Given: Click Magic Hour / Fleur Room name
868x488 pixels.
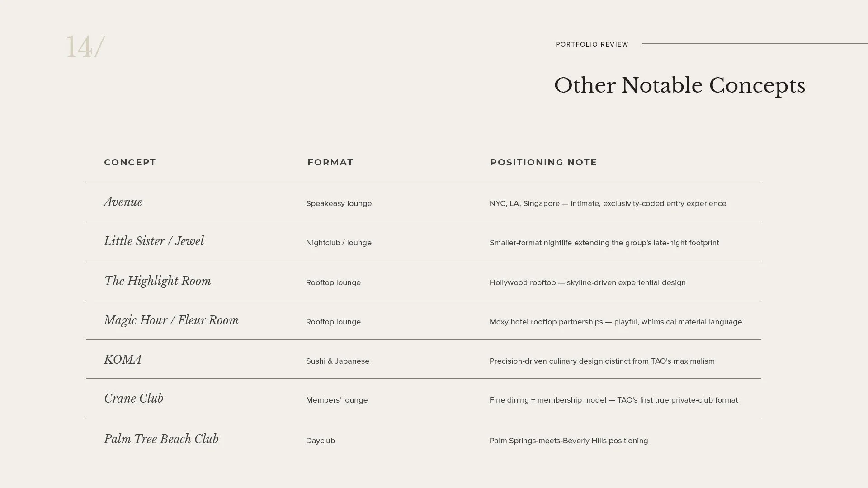Looking at the screenshot, I should tap(171, 320).
